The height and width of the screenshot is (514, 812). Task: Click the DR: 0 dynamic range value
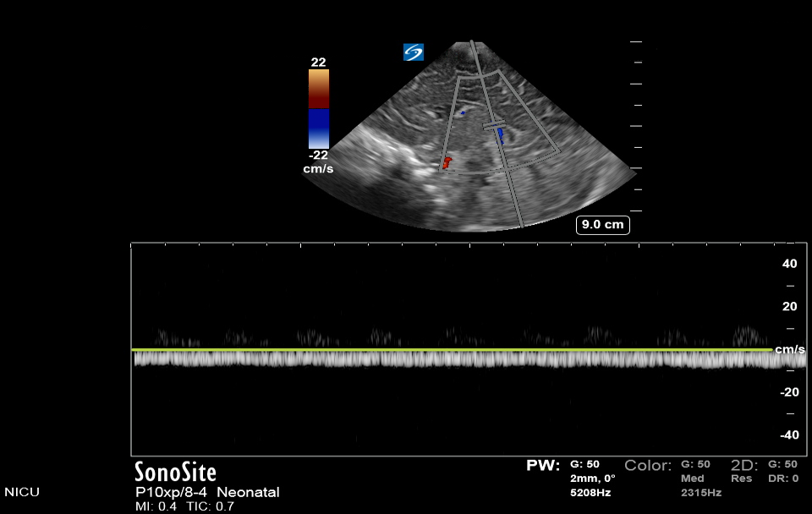point(782,478)
